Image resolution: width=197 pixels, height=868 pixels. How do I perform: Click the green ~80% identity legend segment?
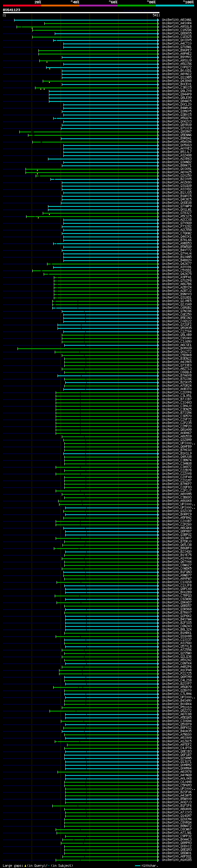[x=137, y=6]
